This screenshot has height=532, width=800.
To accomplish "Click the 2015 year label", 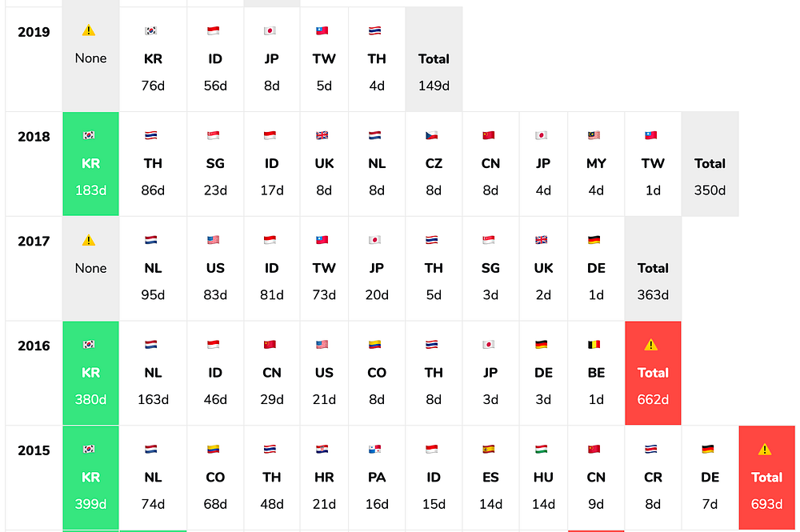I will pos(34,450).
